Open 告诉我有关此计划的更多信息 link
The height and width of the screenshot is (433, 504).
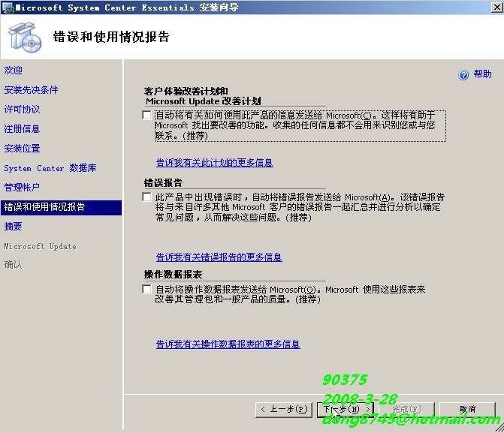pyautogui.click(x=214, y=163)
